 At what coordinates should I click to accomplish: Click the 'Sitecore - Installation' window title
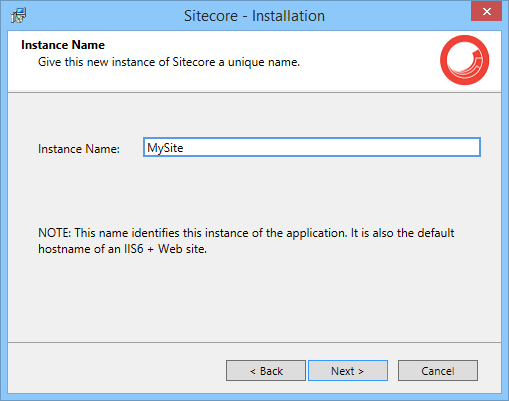tap(254, 16)
